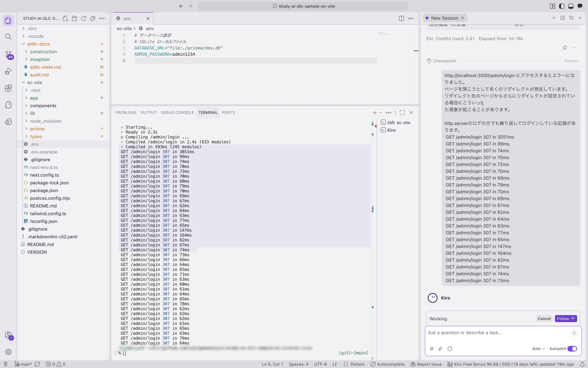This screenshot has width=588, height=368.
Task: Click the Follow button
Action: pos(566,319)
